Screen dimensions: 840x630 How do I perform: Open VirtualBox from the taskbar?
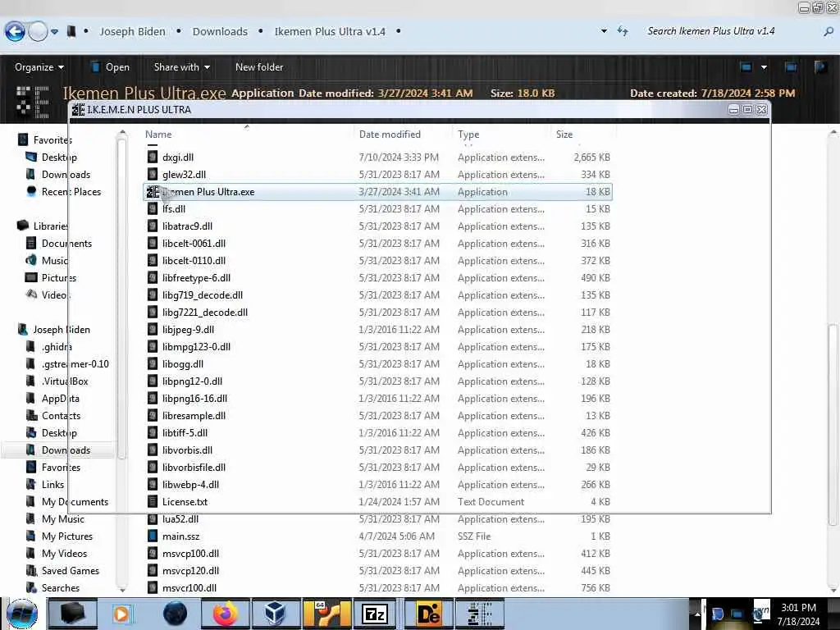(275, 614)
